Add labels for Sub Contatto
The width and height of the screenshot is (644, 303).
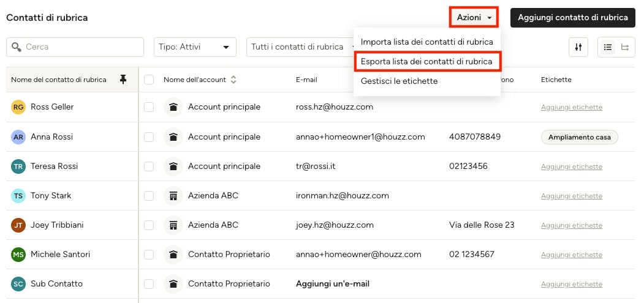571,283
